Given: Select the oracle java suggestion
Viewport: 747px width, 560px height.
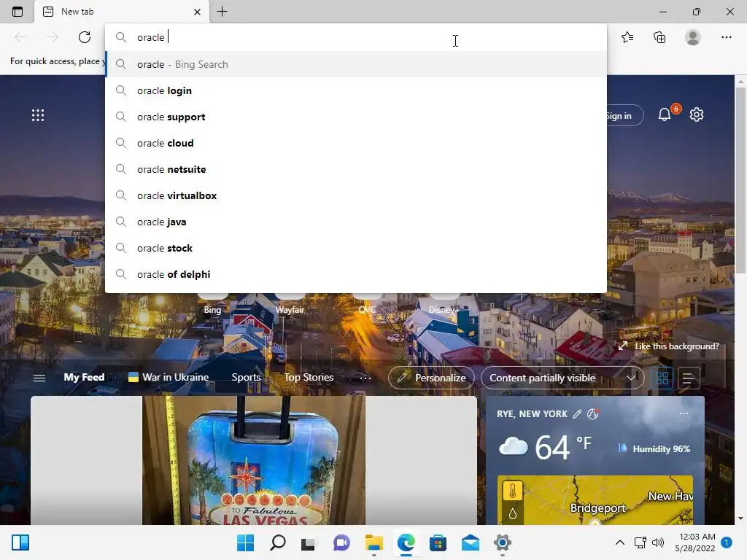Looking at the screenshot, I should click(356, 222).
